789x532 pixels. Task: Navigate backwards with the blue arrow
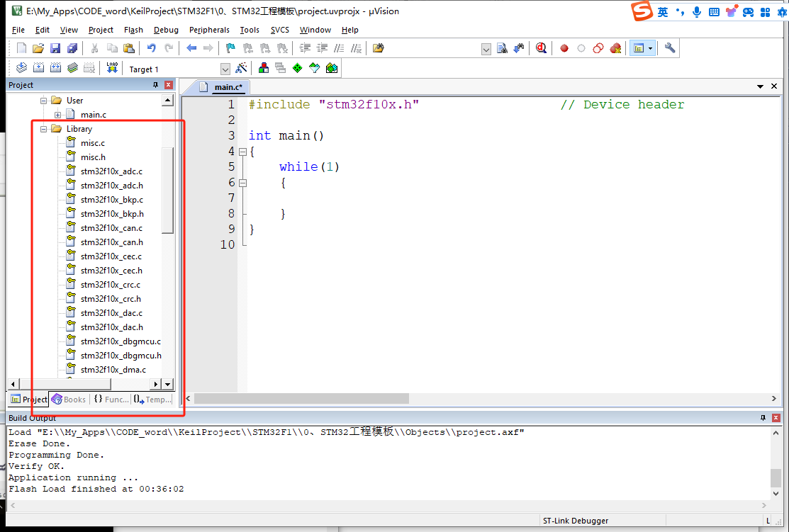(x=191, y=48)
